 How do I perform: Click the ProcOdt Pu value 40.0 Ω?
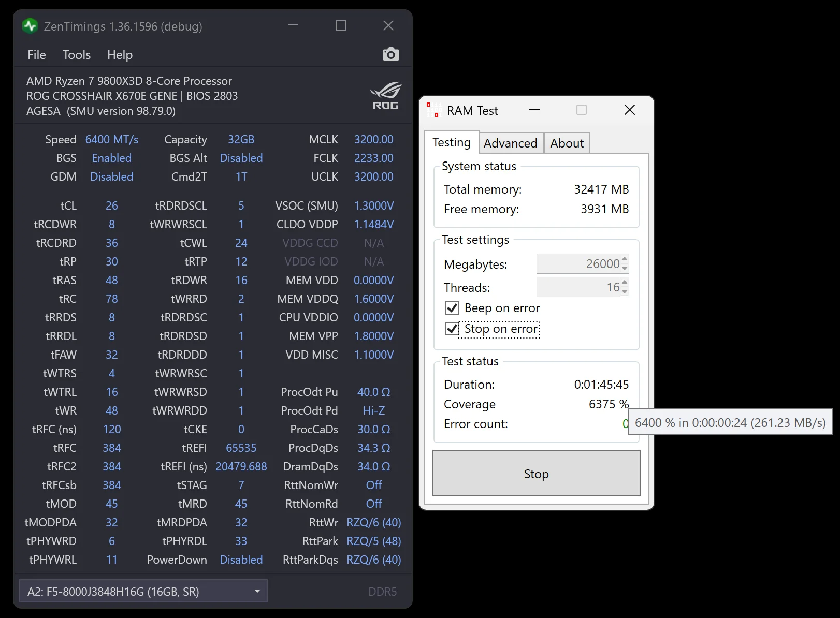374,392
